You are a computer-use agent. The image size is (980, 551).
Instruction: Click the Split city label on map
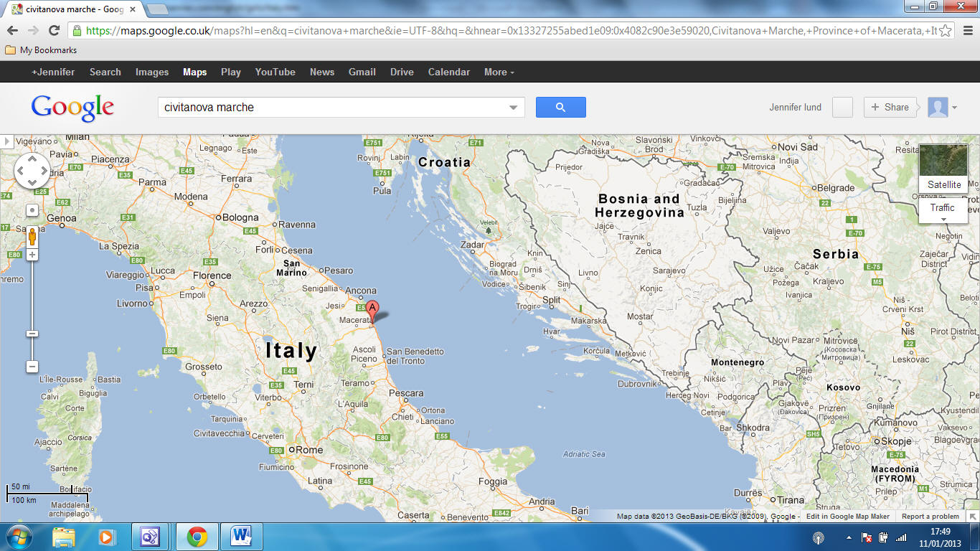pyautogui.click(x=552, y=300)
